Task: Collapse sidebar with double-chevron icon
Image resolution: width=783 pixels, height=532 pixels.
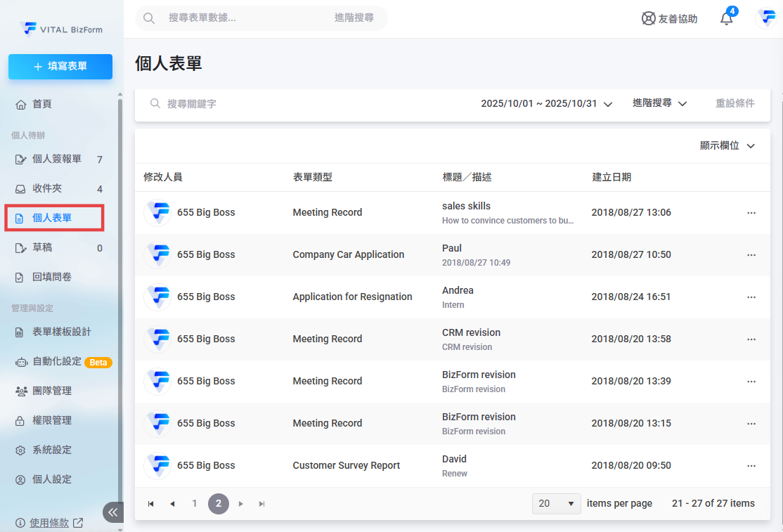Action: [113, 512]
